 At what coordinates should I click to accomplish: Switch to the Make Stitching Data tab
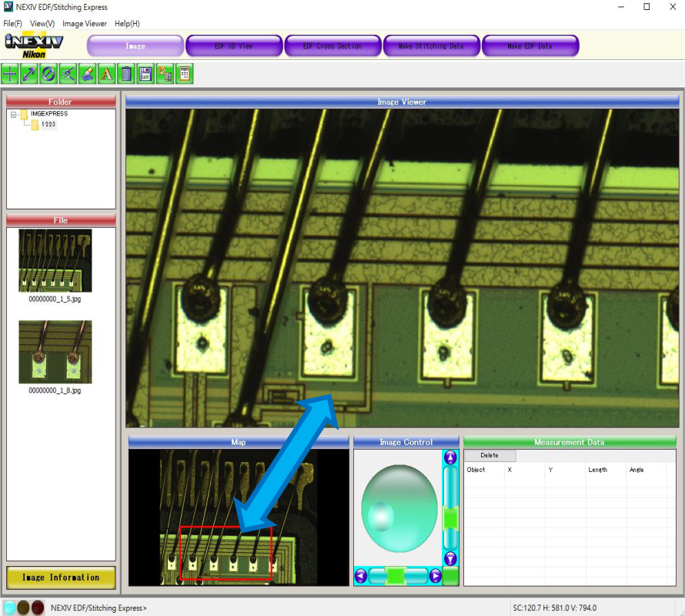431,46
